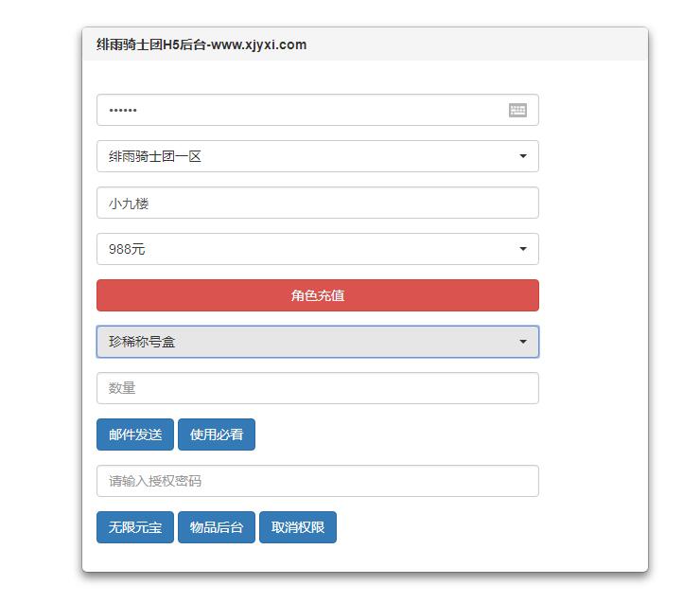Go to 物品后台 item backend
The width and height of the screenshot is (700, 603).
(x=217, y=527)
